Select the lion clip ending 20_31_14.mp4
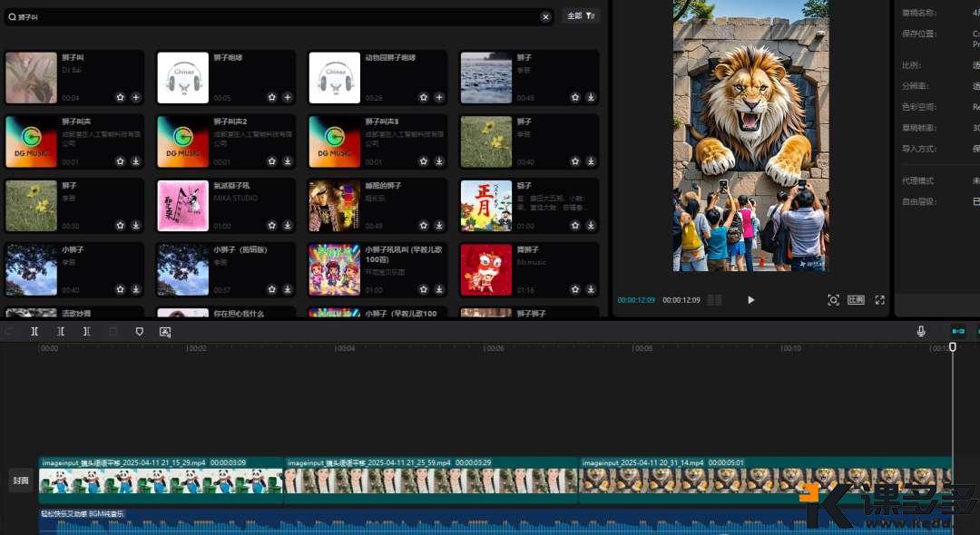This screenshot has height=535, width=980. point(766,480)
